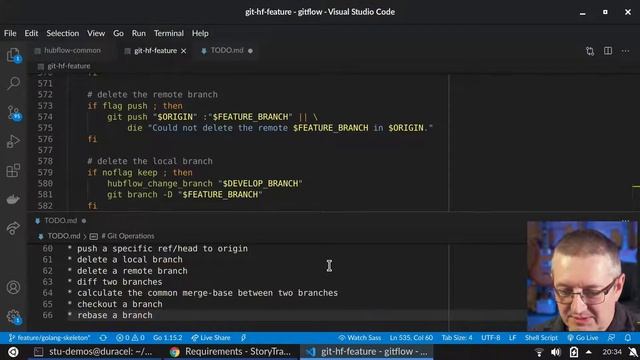The height and width of the screenshot is (360, 640).
Task: Click the line "checkout a branch"
Action: point(120,304)
